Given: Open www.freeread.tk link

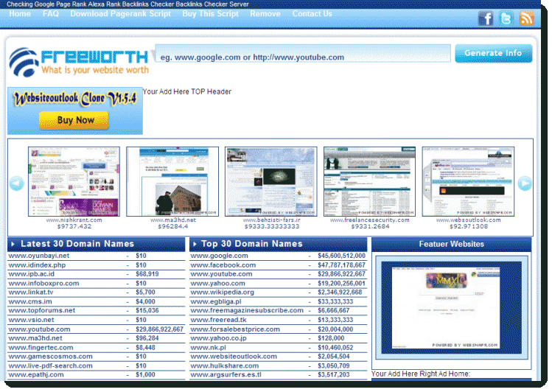Looking at the screenshot, I should pyautogui.click(x=218, y=320).
